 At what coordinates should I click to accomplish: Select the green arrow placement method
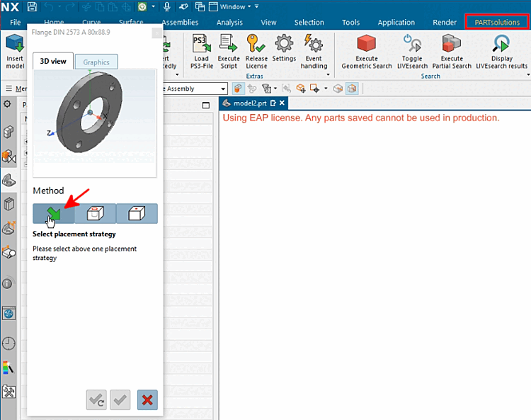[x=53, y=213]
